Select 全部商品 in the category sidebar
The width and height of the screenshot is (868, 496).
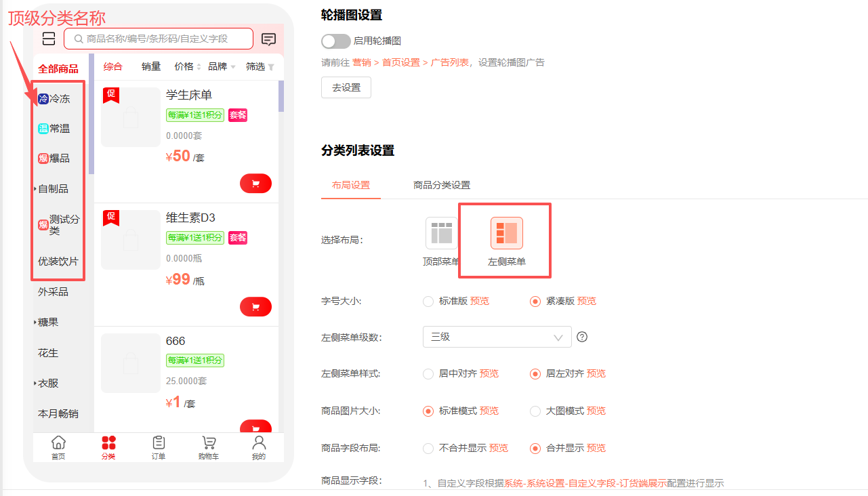pos(58,68)
